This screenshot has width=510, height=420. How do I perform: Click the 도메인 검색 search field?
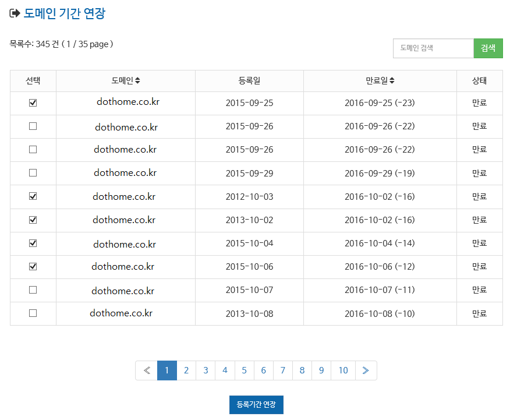(433, 48)
